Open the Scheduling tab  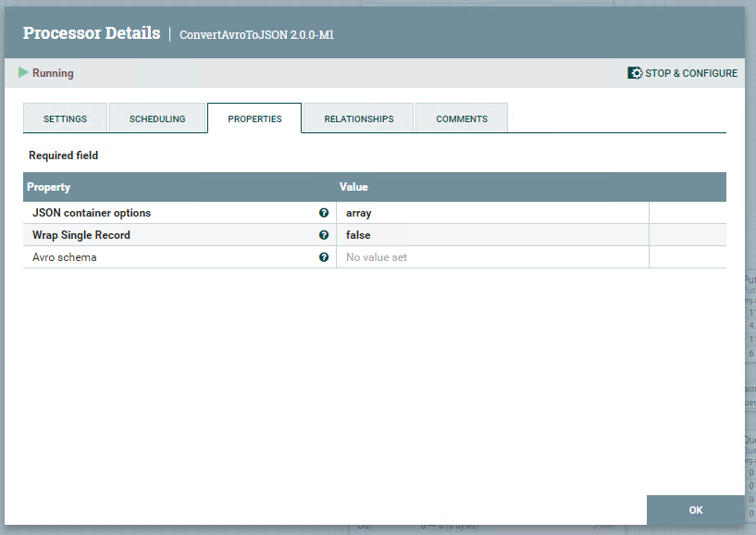pos(157,118)
